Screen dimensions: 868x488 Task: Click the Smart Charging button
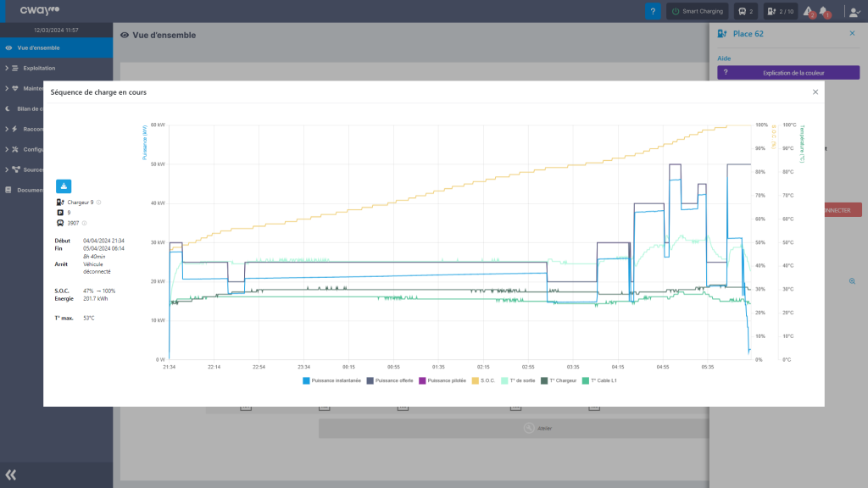[x=698, y=12]
